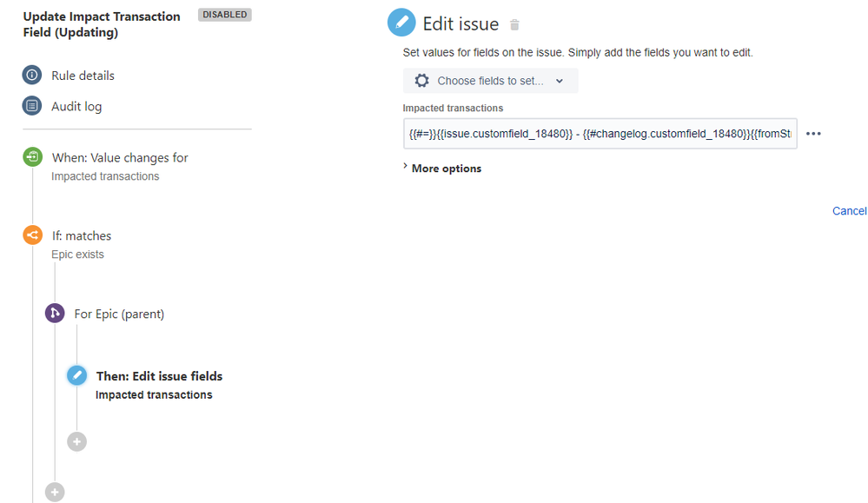Select Then: Edit issue fields action
The height and width of the screenshot is (503, 868).
tap(159, 376)
